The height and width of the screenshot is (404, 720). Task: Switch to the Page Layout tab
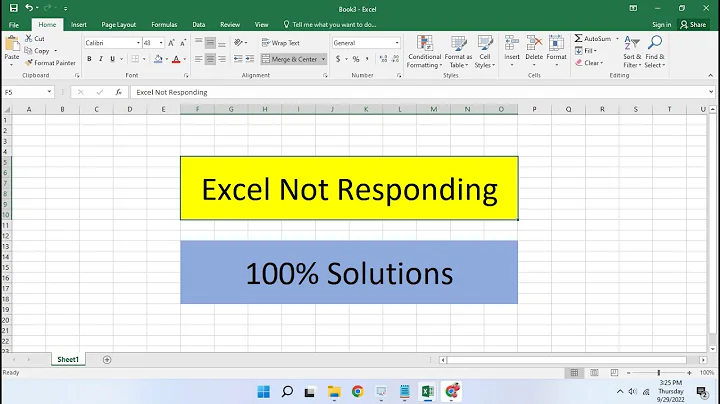coord(118,24)
